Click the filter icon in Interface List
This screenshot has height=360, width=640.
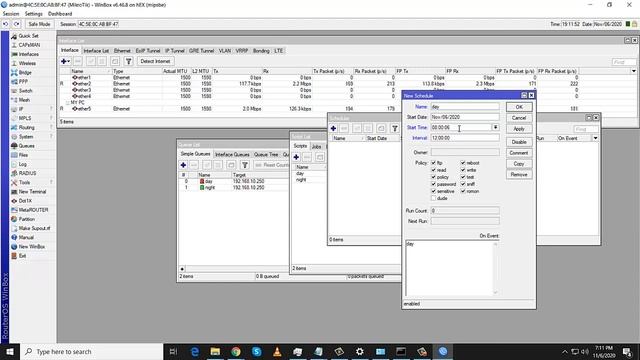128,61
